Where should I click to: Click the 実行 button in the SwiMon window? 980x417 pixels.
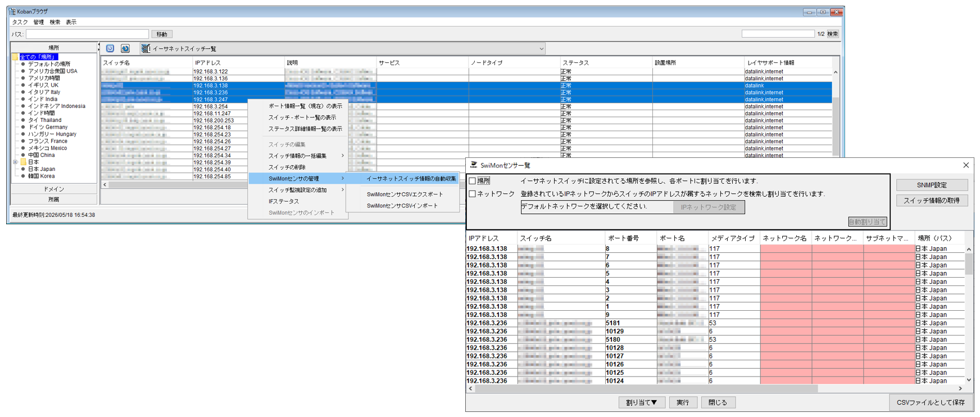(x=683, y=402)
